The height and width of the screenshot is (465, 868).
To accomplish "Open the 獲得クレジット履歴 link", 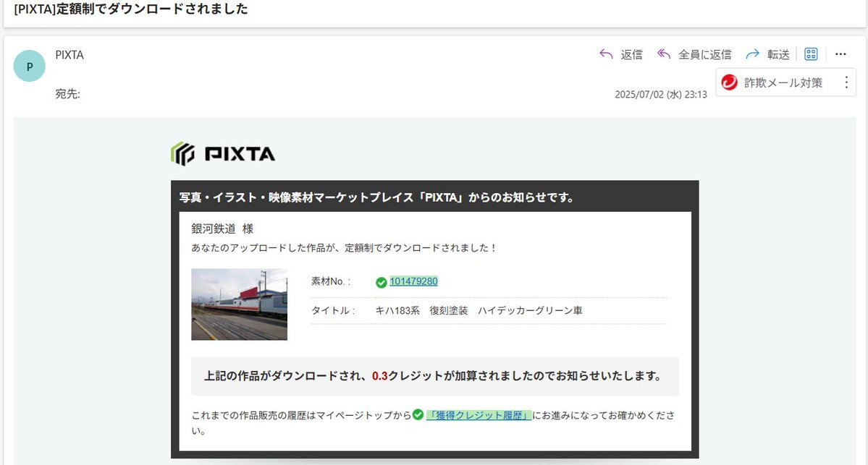I will tap(479, 415).
